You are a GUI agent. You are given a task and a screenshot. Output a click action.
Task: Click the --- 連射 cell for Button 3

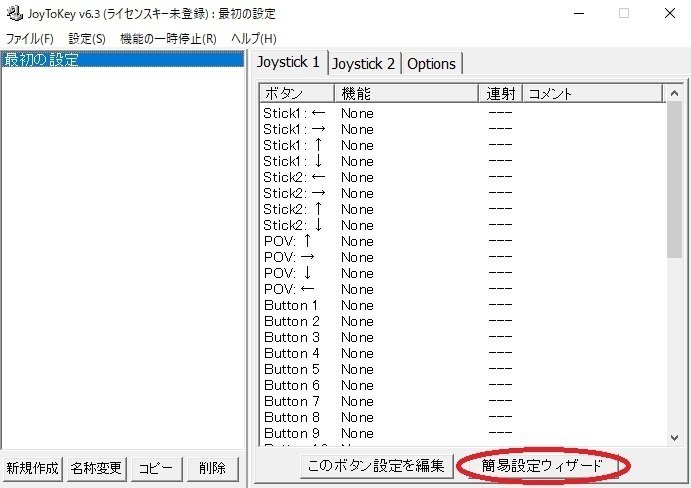[500, 337]
